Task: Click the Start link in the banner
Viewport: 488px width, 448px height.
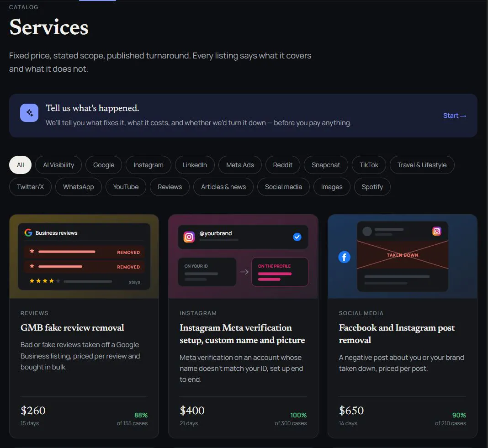Action: pos(454,116)
